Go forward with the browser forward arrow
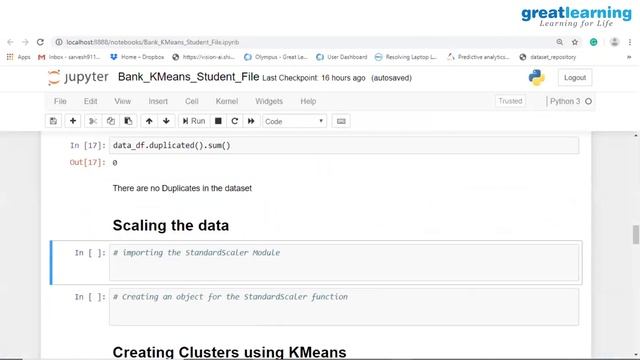This screenshot has width=640, height=360. coord(25,42)
